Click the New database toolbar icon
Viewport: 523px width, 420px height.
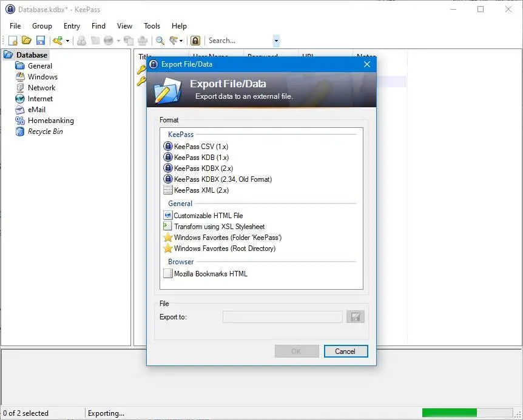(x=13, y=41)
